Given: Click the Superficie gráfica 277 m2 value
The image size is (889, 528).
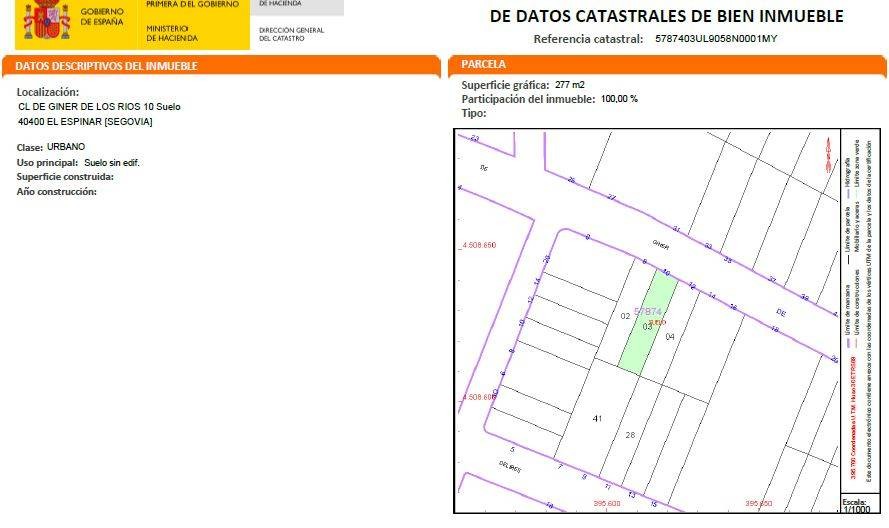Looking at the screenshot, I should (x=569, y=85).
